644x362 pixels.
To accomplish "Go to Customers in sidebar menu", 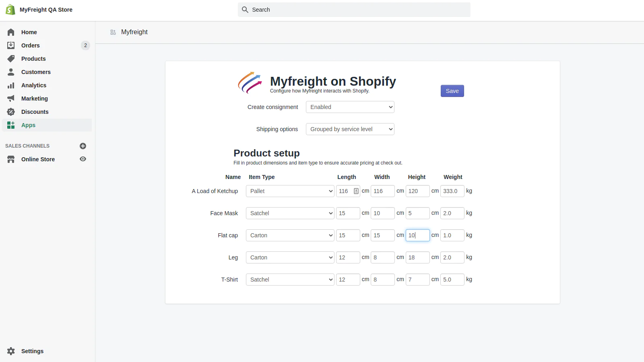I will pyautogui.click(x=36, y=72).
